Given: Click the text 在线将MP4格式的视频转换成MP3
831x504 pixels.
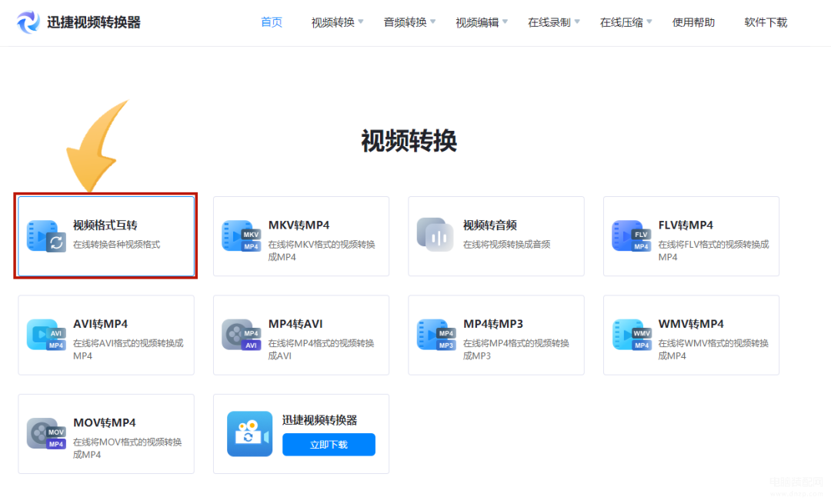Looking at the screenshot, I should click(516, 349).
